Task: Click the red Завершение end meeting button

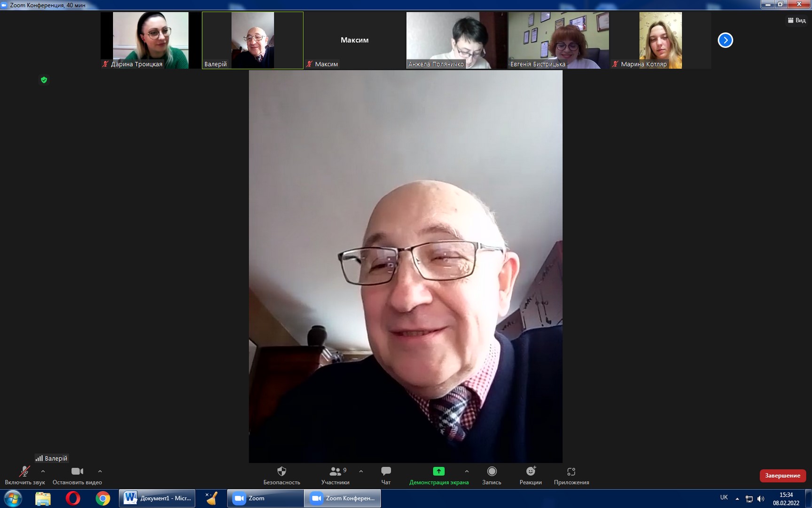Action: (x=782, y=476)
